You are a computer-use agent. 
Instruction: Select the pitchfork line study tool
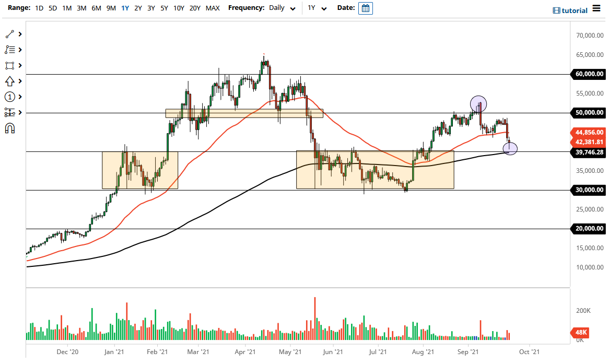tap(10, 50)
